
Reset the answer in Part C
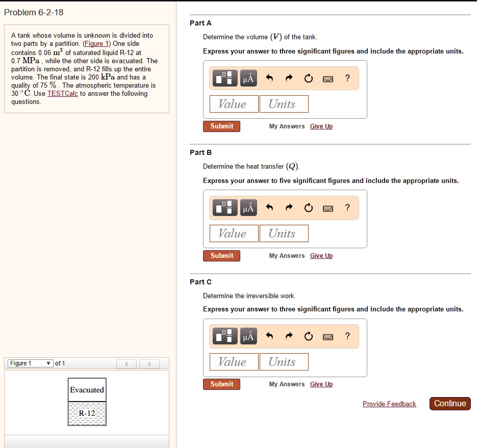[x=308, y=336]
